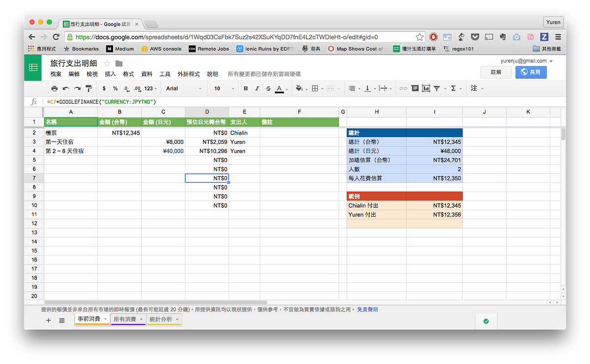This screenshot has width=590, height=364.
Task: Open the text color picker
Action: click(279, 88)
